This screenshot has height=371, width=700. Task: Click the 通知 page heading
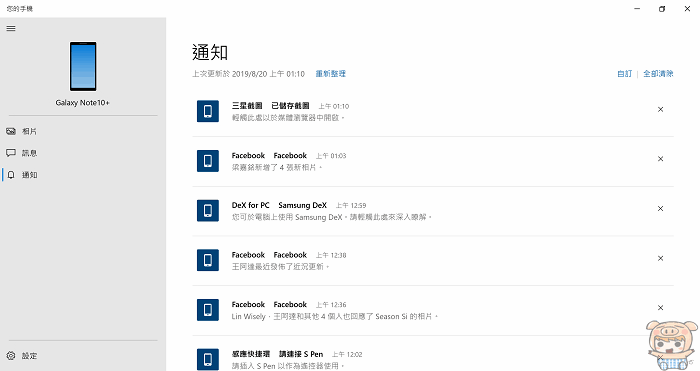(210, 53)
